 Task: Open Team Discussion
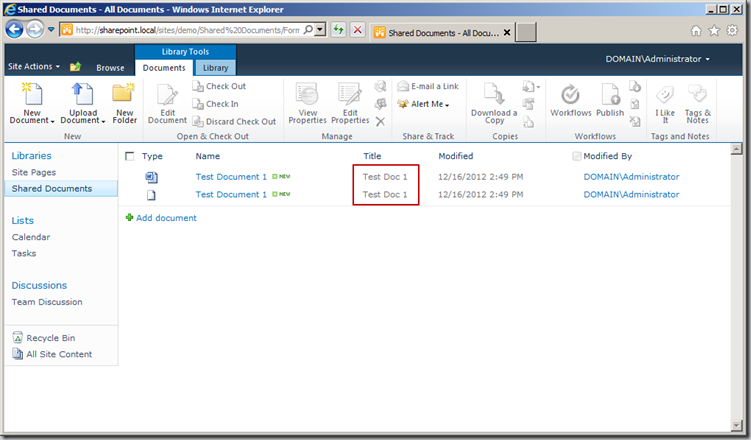(x=47, y=302)
